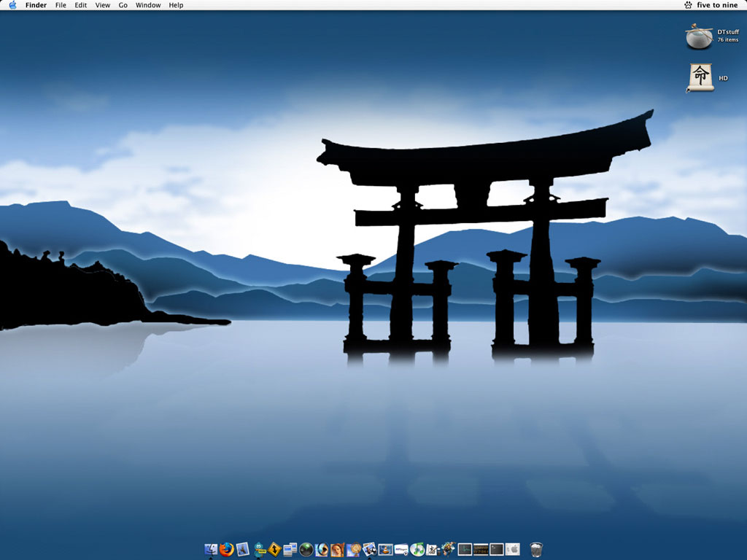Click the Finder menu in menu bar
The height and width of the screenshot is (560, 747).
(x=36, y=5)
